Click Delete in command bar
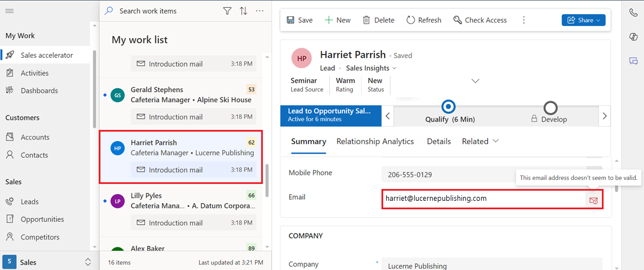644x270 pixels. (378, 20)
